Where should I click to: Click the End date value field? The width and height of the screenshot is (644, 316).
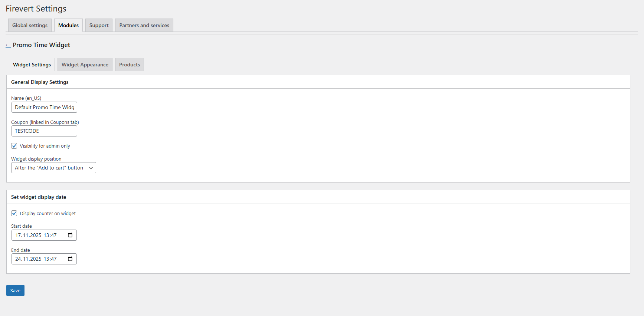[x=37, y=259]
